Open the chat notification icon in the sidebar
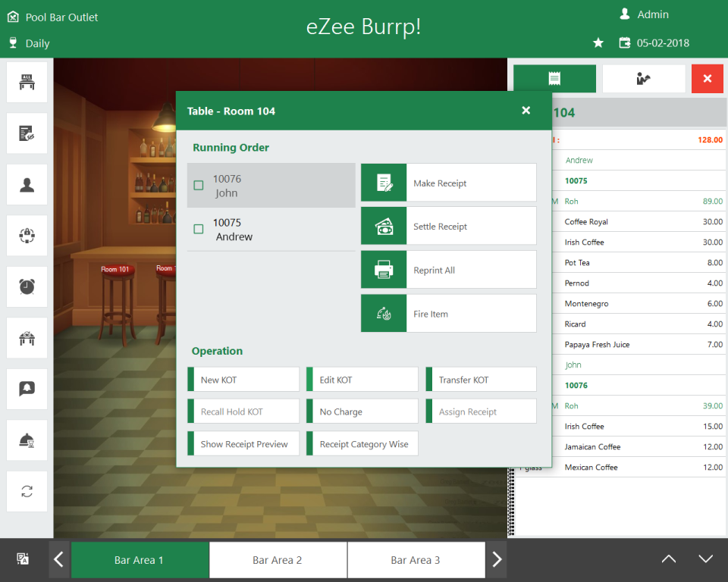The height and width of the screenshot is (582, 728). pos(27,389)
